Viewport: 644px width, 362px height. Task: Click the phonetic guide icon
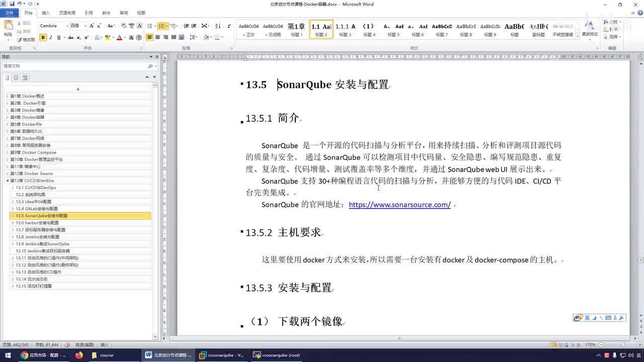pos(132,26)
